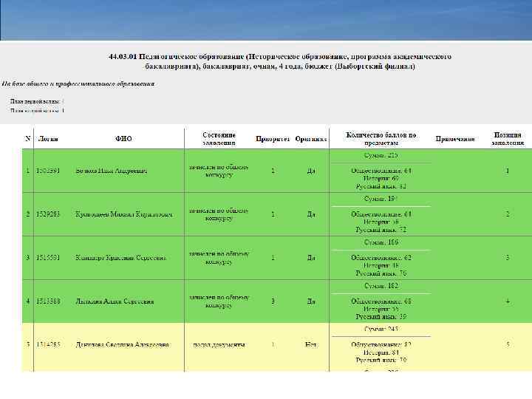The image size is (532, 399).
Task: Click login 1514285
Action: point(48,345)
